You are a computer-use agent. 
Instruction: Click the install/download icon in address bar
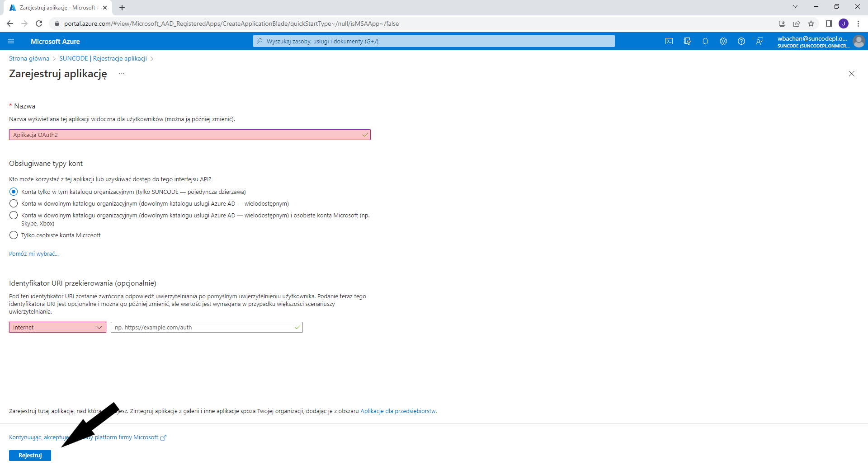[x=782, y=23]
